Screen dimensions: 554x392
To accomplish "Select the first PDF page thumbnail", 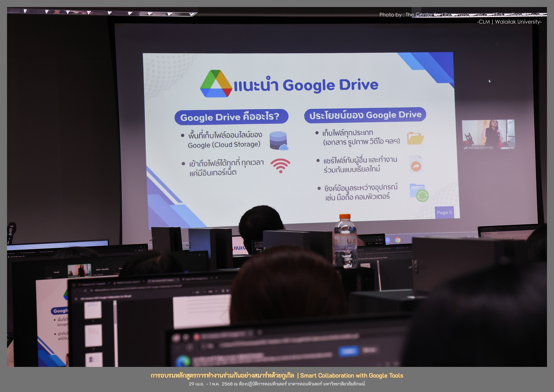I will coord(93,310).
